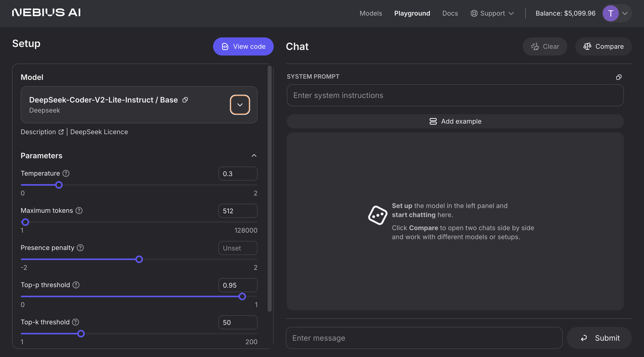Click the Compare button
This screenshot has height=357, width=644.
click(603, 46)
